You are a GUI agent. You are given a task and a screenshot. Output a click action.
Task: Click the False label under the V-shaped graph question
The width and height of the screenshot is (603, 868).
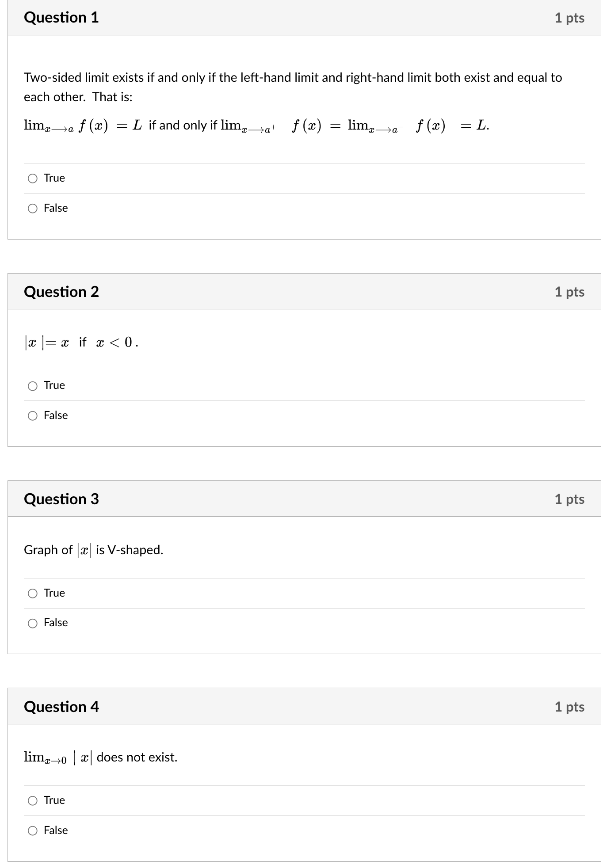pos(55,623)
